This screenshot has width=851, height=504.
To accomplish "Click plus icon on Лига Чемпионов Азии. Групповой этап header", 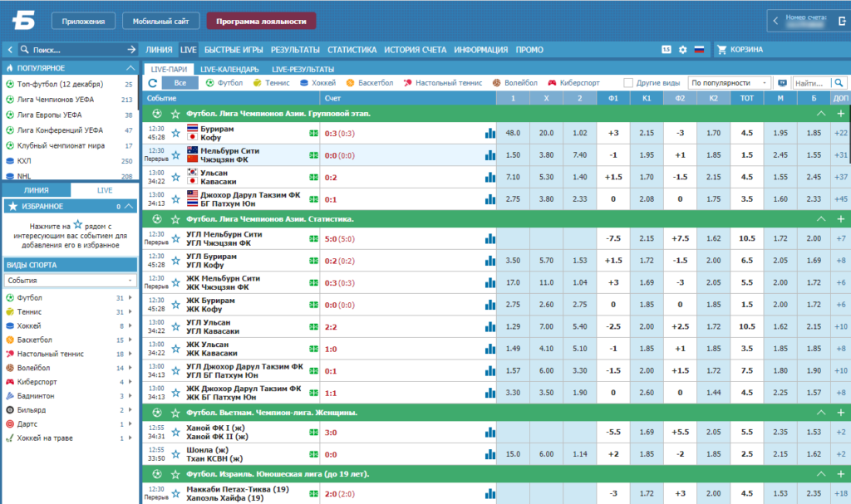I will (841, 114).
